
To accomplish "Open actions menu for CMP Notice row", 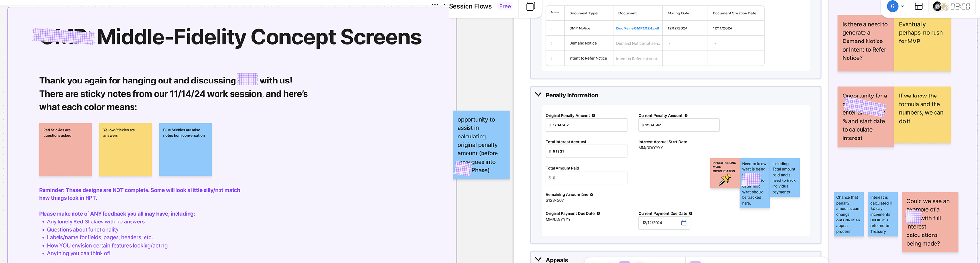I will click(x=551, y=28).
